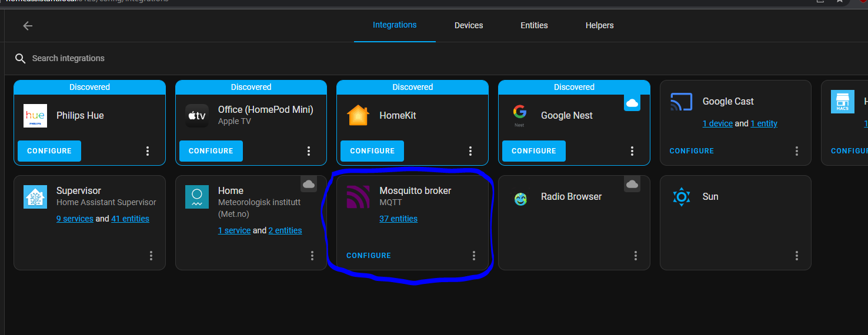This screenshot has width=868, height=335.
Task: Click the HomeKit house icon
Action: click(358, 116)
